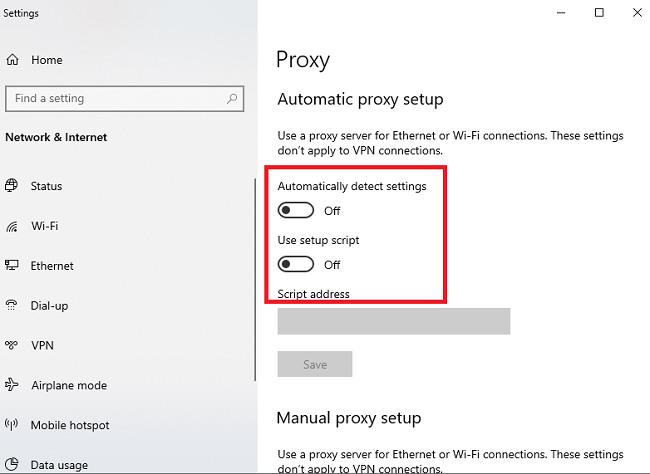The width and height of the screenshot is (650, 474).
Task: Click the Dial-up icon
Action: (12, 306)
